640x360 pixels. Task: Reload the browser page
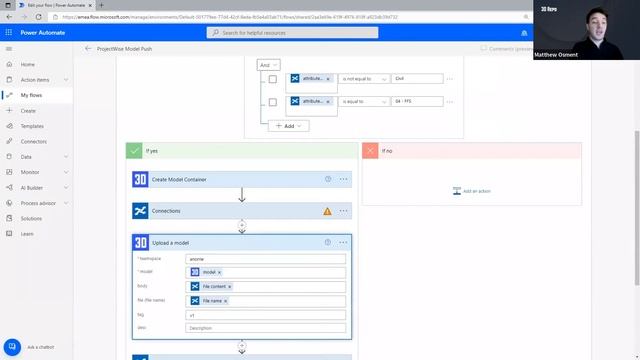(39, 17)
